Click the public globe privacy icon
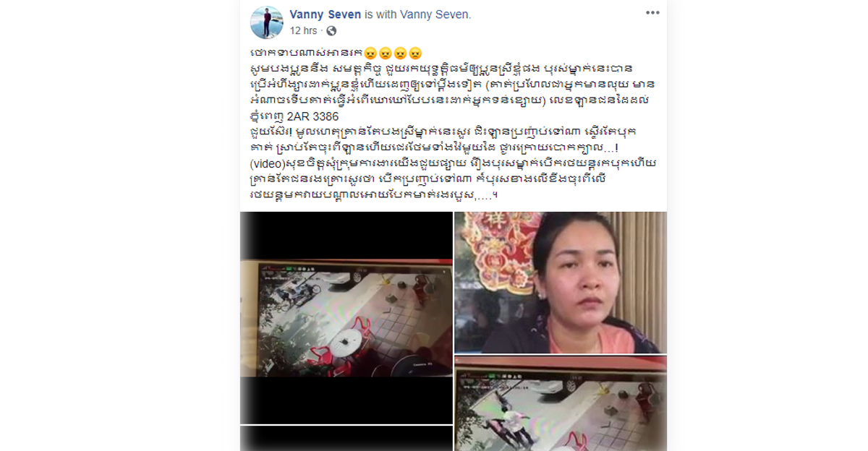This screenshot has width=868, height=451. [x=331, y=30]
